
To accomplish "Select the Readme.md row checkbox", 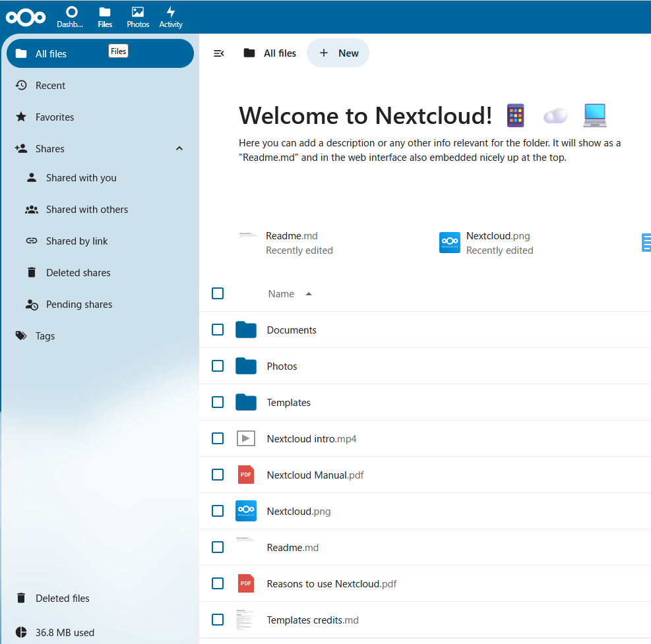I will click(x=218, y=547).
